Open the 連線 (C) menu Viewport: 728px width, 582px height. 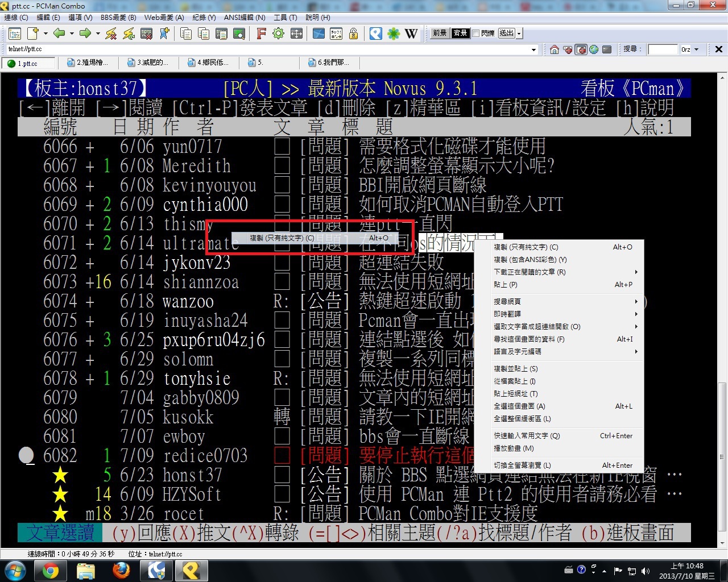point(16,18)
